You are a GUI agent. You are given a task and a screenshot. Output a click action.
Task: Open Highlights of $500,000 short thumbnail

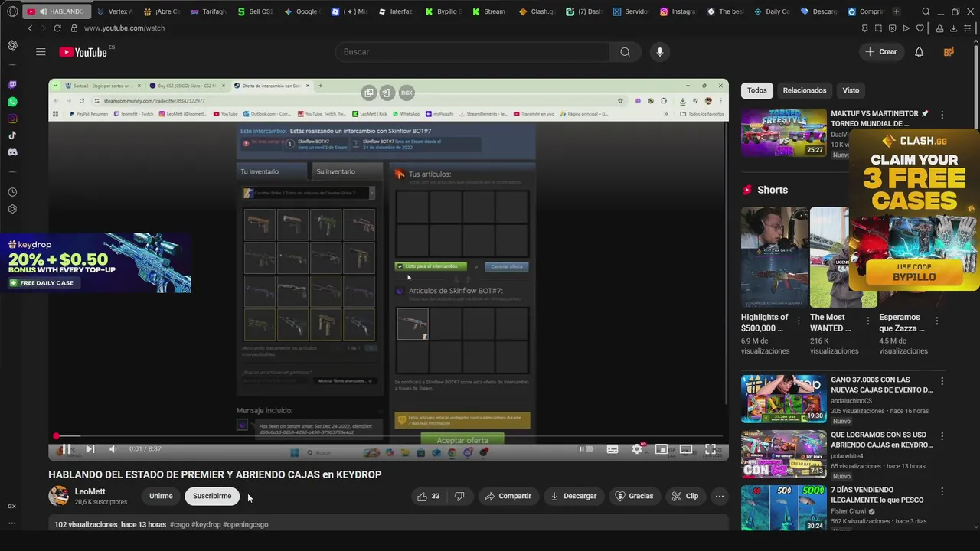(774, 257)
